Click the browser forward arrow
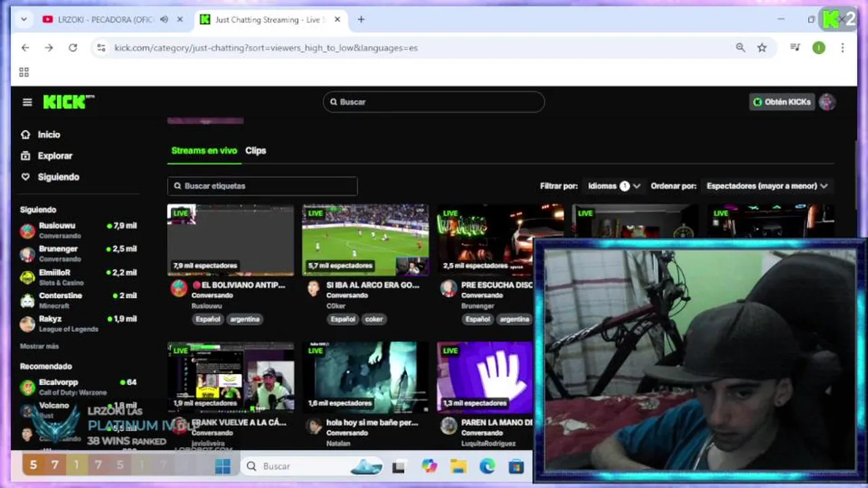Viewport: 868px width, 488px height. [x=49, y=47]
